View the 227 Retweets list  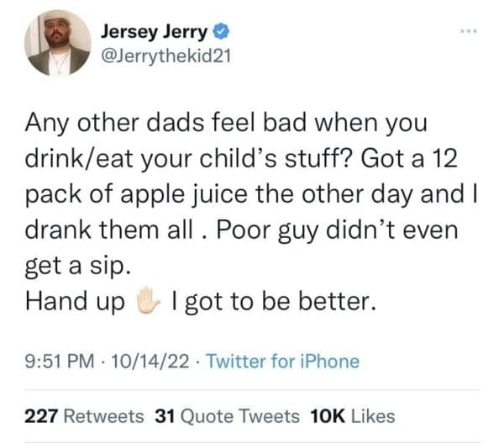coord(85,415)
